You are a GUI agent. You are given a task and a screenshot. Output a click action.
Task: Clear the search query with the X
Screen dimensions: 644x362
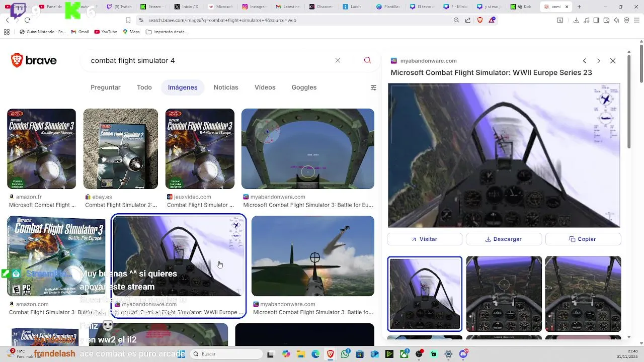(338, 60)
